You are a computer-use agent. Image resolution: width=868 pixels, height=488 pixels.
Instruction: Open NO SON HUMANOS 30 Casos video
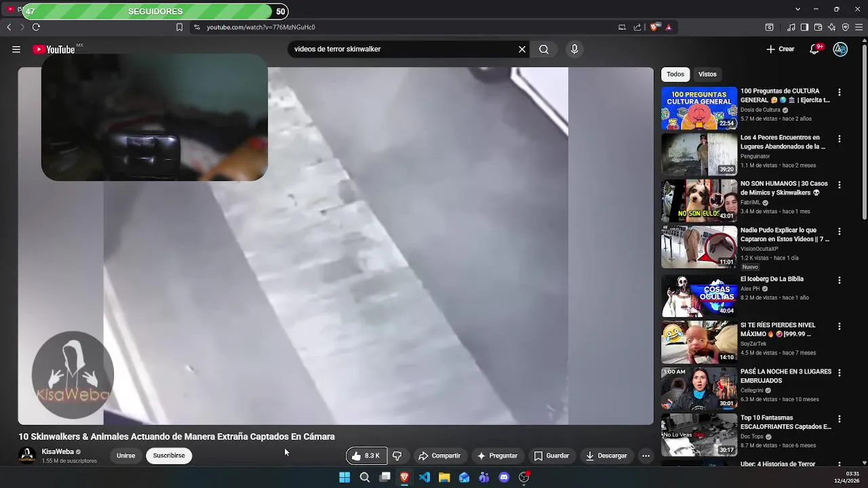(x=699, y=201)
